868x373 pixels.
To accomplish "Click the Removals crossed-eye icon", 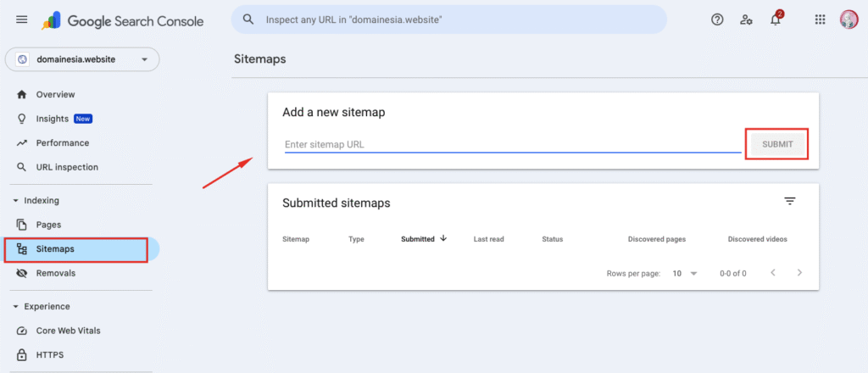I will (21, 273).
